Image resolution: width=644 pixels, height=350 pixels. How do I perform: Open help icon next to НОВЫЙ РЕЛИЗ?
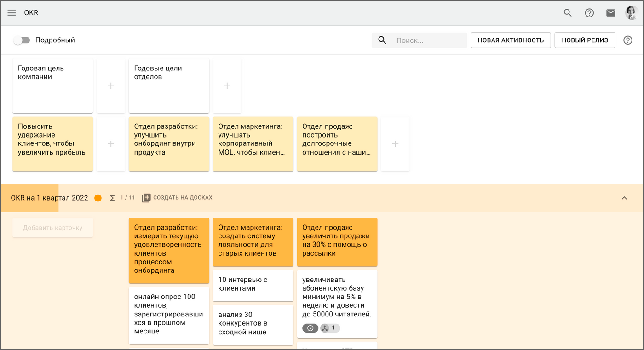click(628, 40)
